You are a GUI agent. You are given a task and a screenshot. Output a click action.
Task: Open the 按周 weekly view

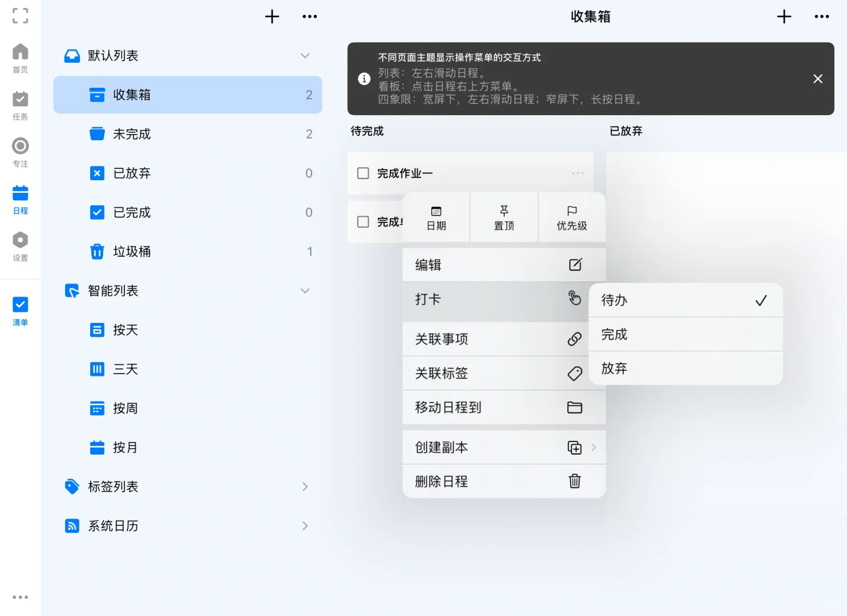point(124,408)
